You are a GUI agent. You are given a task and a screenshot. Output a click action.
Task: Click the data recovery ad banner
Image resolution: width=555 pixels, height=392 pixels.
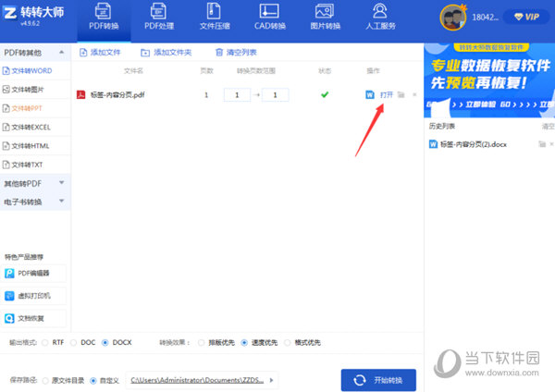[x=489, y=80]
